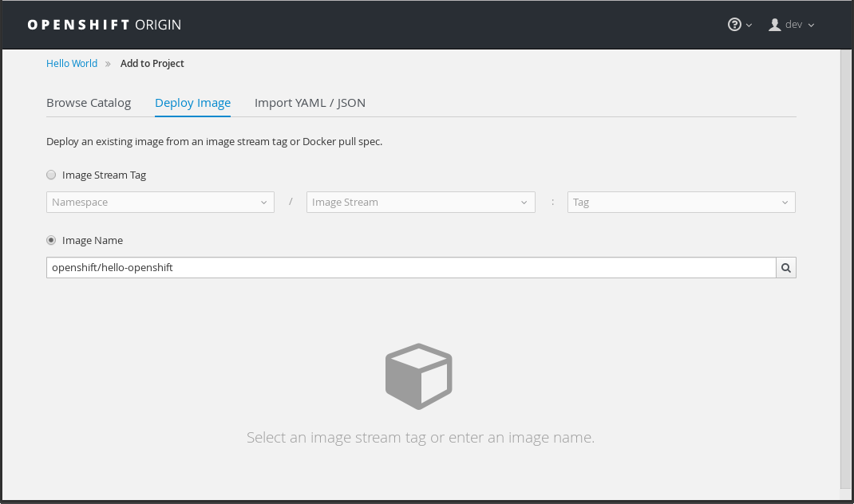Image resolution: width=854 pixels, height=504 pixels.
Task: Open the dev user account menu
Action: (x=792, y=25)
